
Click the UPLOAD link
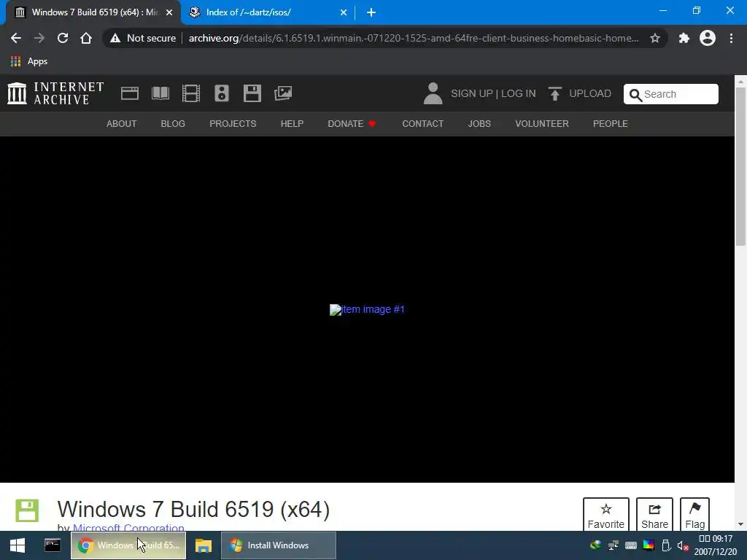590,94
